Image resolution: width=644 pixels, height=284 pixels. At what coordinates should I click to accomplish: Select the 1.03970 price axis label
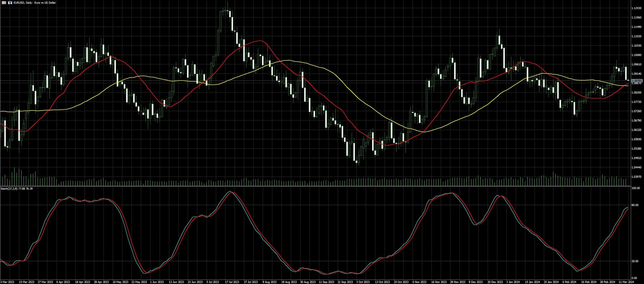pyautogui.click(x=637, y=177)
